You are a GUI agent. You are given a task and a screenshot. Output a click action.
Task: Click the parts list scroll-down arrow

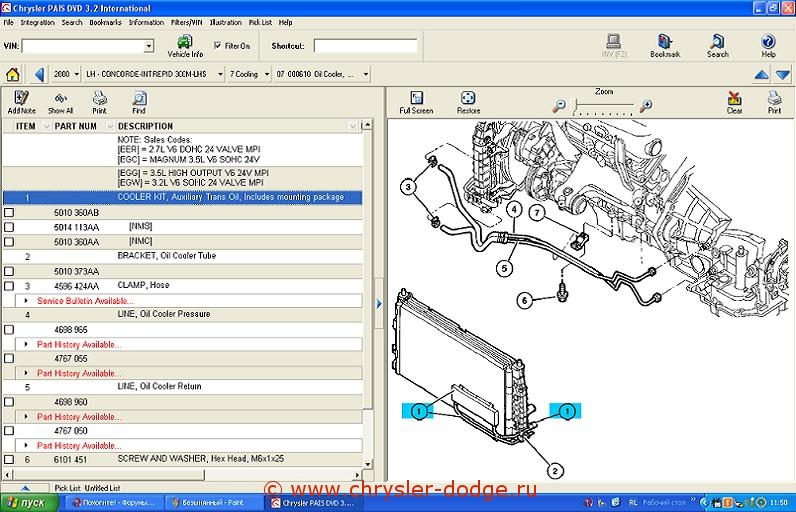[x=368, y=464]
